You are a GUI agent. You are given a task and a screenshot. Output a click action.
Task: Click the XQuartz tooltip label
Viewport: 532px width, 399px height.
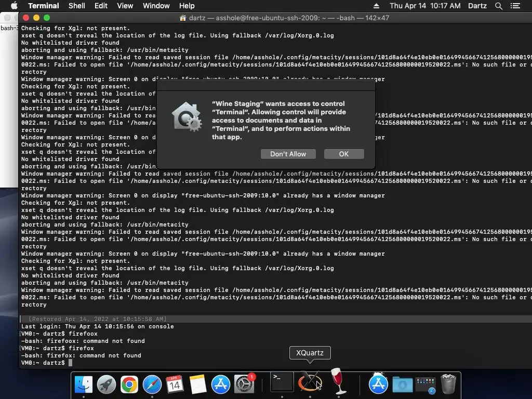coord(310,353)
